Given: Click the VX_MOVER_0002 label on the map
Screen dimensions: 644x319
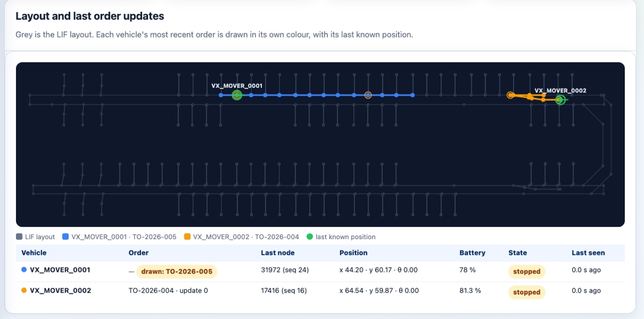Looking at the screenshot, I should (560, 91).
